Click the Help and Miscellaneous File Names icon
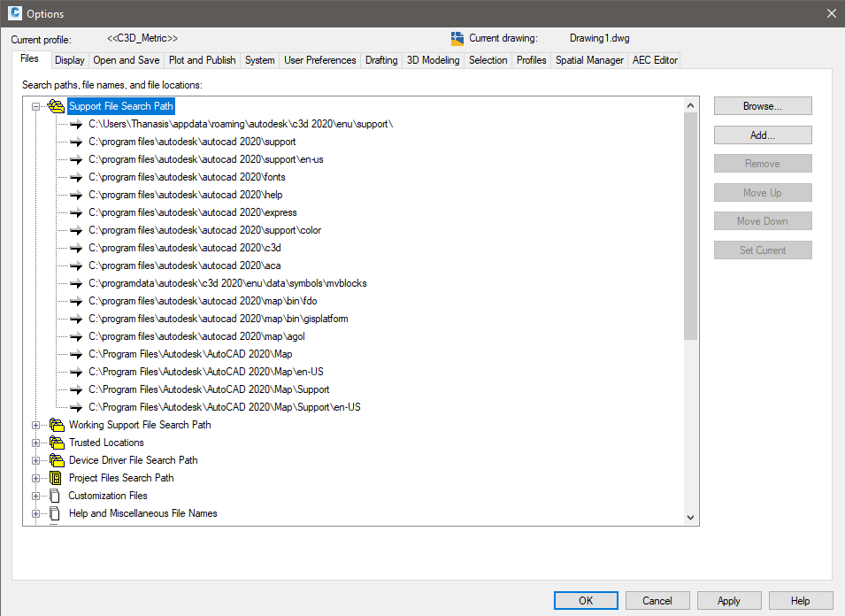The height and width of the screenshot is (616, 845). [56, 513]
